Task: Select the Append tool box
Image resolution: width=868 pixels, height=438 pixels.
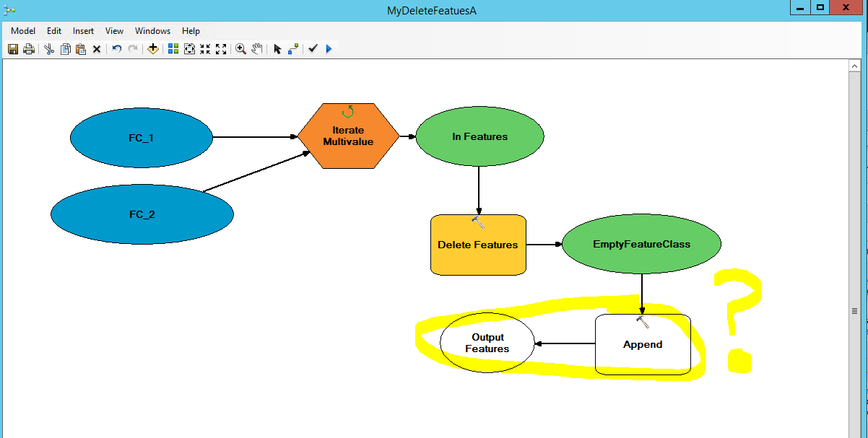Action: pyautogui.click(x=643, y=344)
